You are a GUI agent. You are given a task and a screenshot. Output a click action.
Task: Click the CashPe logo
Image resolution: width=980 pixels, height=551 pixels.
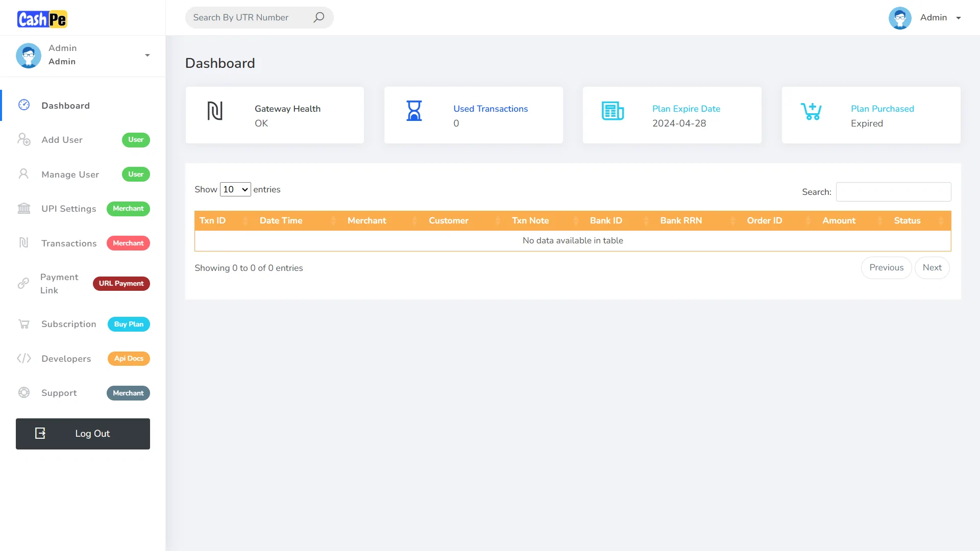pyautogui.click(x=42, y=19)
